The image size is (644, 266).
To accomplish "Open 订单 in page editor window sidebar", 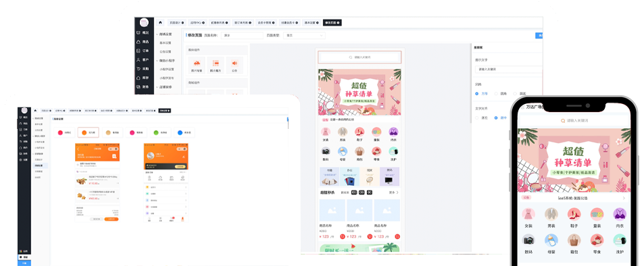I will (x=143, y=51).
